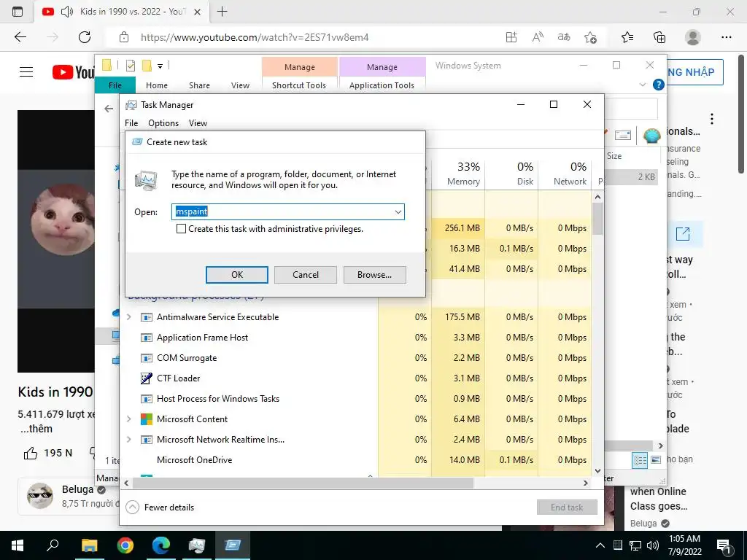The image size is (747, 560).
Task: Click File Explorer help question mark icon
Action: [x=659, y=85]
